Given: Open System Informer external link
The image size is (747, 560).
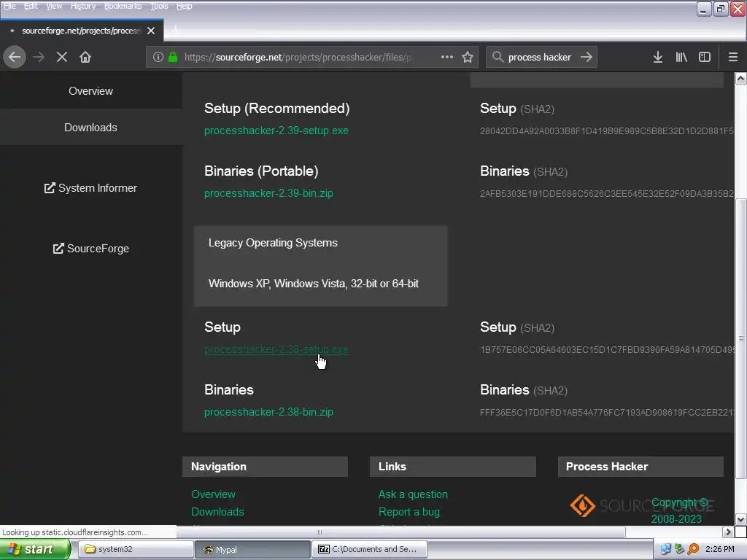Looking at the screenshot, I should pos(90,188).
